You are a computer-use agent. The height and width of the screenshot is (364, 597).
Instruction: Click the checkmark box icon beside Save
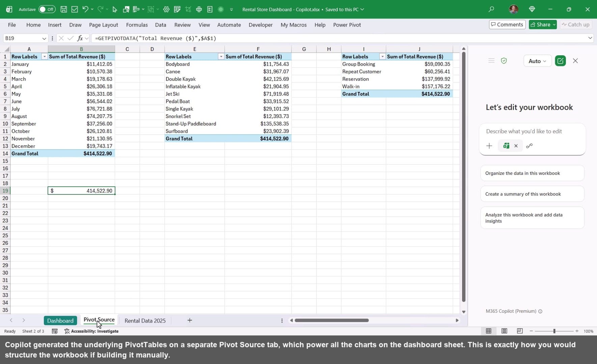[75, 9]
